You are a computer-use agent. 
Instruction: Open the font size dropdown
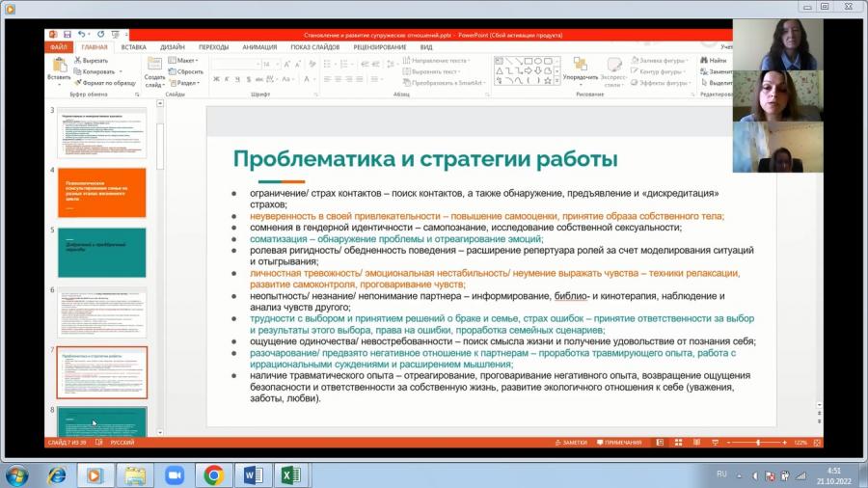pos(278,65)
